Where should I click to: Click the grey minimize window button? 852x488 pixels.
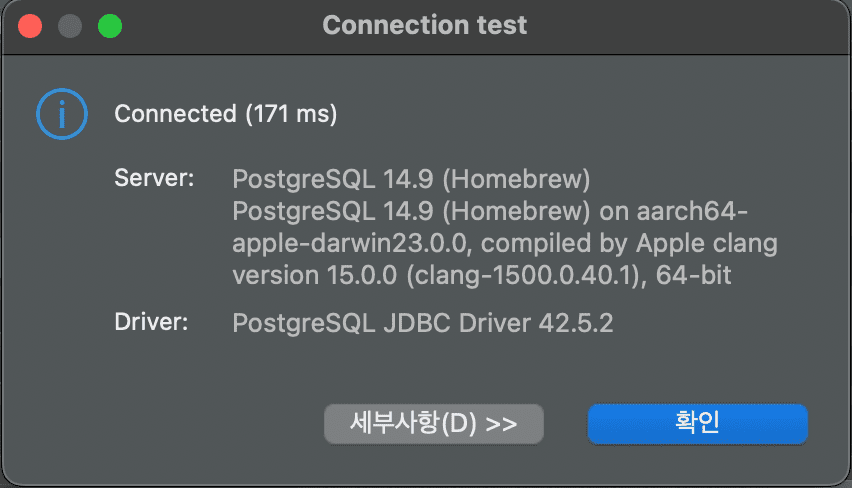(x=70, y=26)
